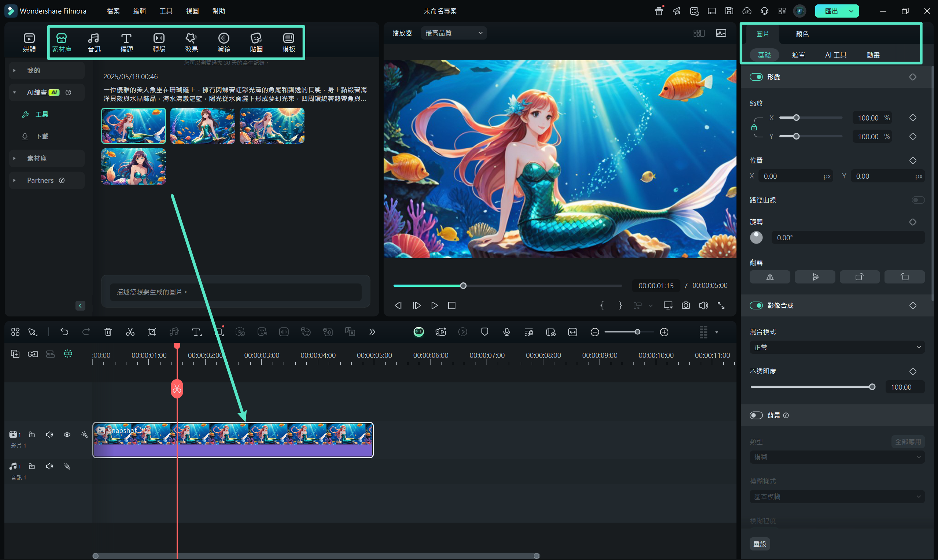
Task: Click the save project icon
Action: click(729, 11)
